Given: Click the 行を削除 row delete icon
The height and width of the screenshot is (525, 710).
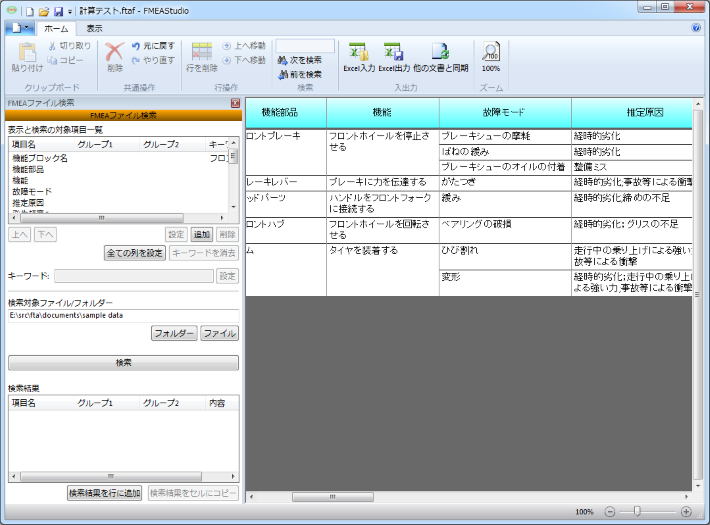Looking at the screenshot, I should pyautogui.click(x=202, y=52).
